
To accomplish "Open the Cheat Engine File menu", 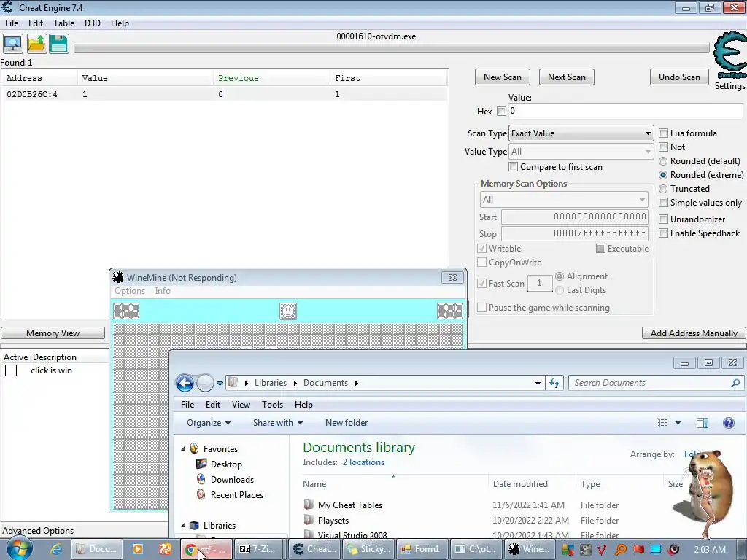I will click(12, 23).
